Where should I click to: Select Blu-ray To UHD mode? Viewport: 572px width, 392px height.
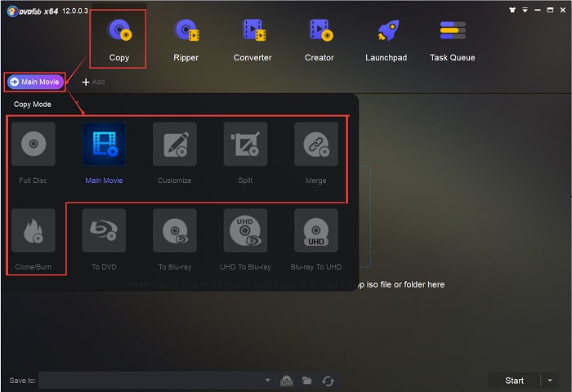point(315,231)
